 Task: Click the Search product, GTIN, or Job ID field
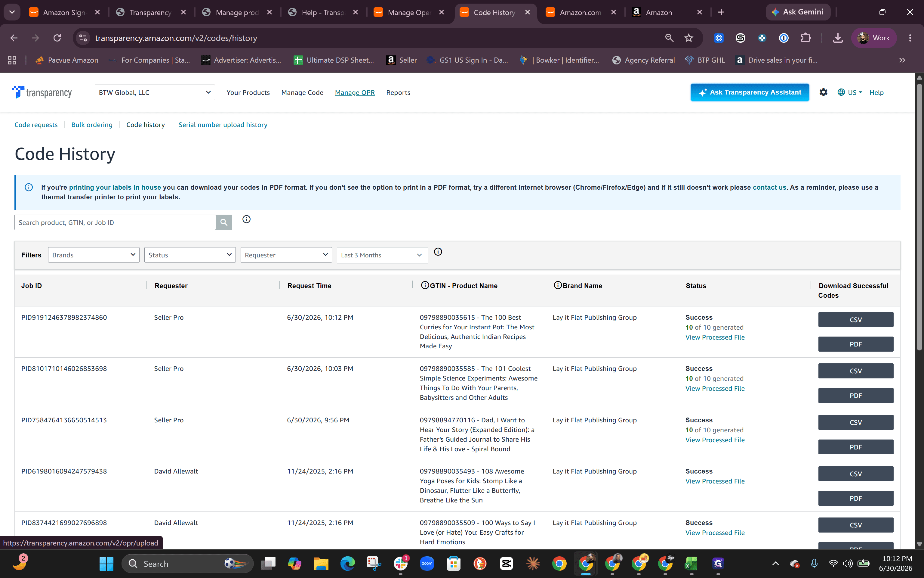click(115, 222)
